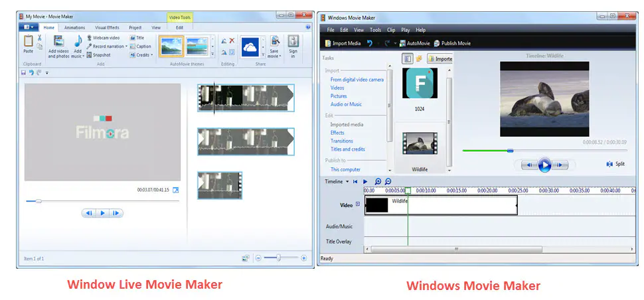Click the full screen preview icon

[x=176, y=190]
